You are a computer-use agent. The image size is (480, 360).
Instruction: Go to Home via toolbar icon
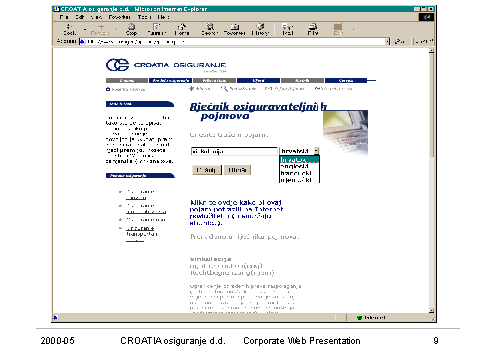182,29
